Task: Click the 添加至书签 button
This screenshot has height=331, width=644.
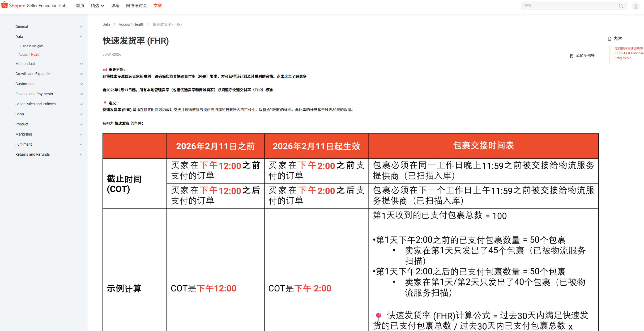Action: [582, 56]
